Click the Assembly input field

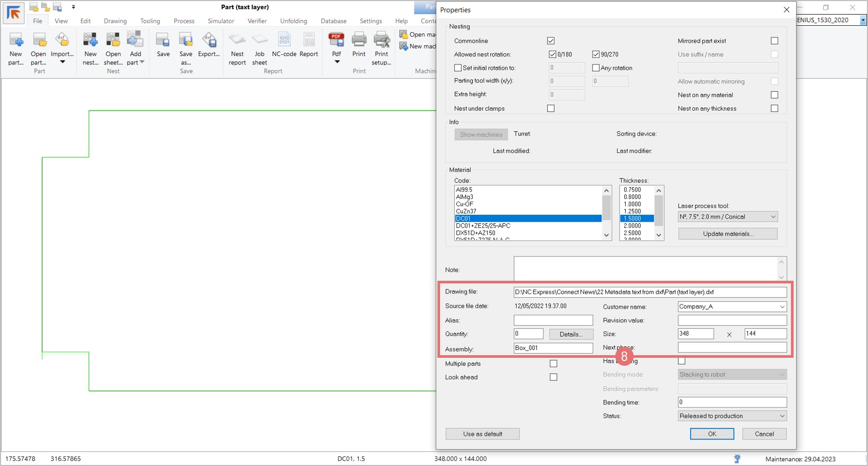point(553,348)
